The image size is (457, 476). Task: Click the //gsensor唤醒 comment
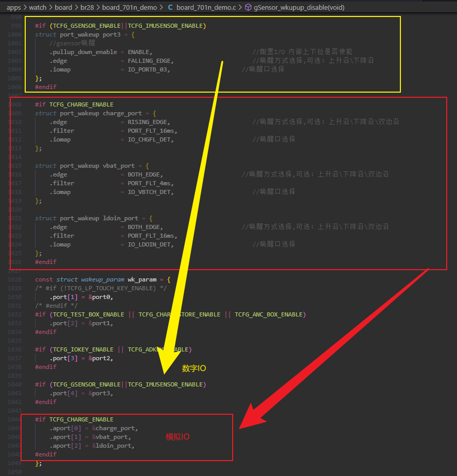(x=72, y=43)
